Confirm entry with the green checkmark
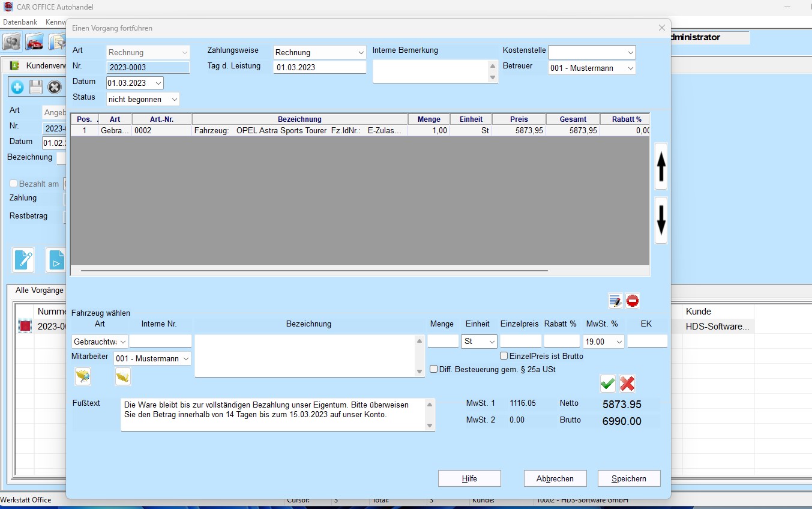The height and width of the screenshot is (509, 812). pyautogui.click(x=608, y=384)
